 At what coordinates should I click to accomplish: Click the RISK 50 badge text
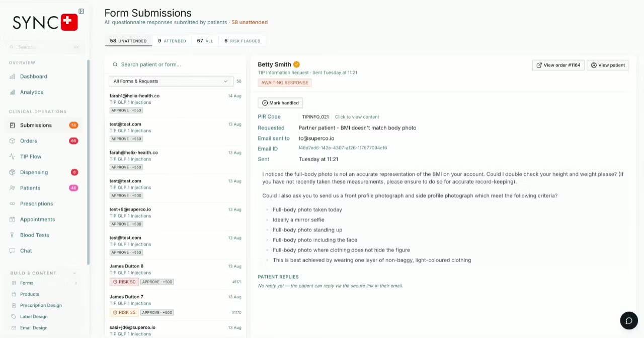[x=127, y=282]
